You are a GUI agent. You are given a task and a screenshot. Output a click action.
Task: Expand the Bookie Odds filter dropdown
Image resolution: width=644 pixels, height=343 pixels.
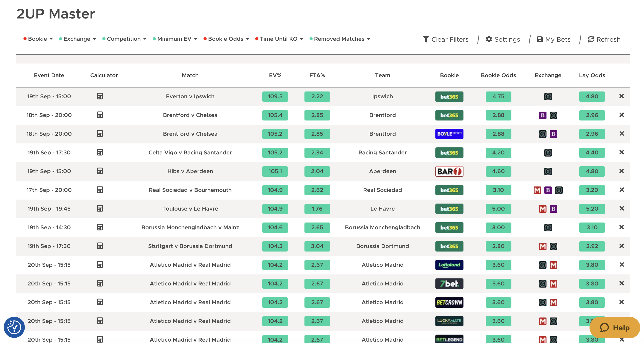(x=226, y=39)
